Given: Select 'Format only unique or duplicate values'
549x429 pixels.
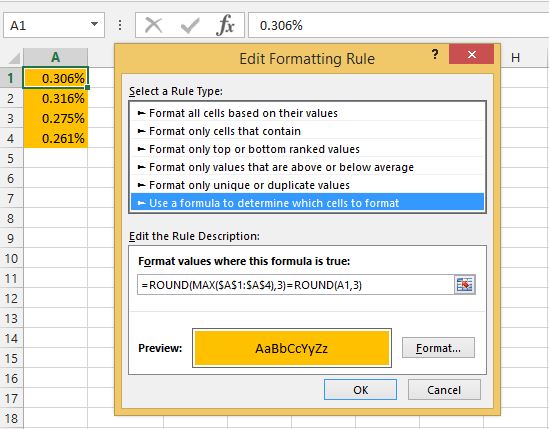Looking at the screenshot, I should (x=307, y=185).
